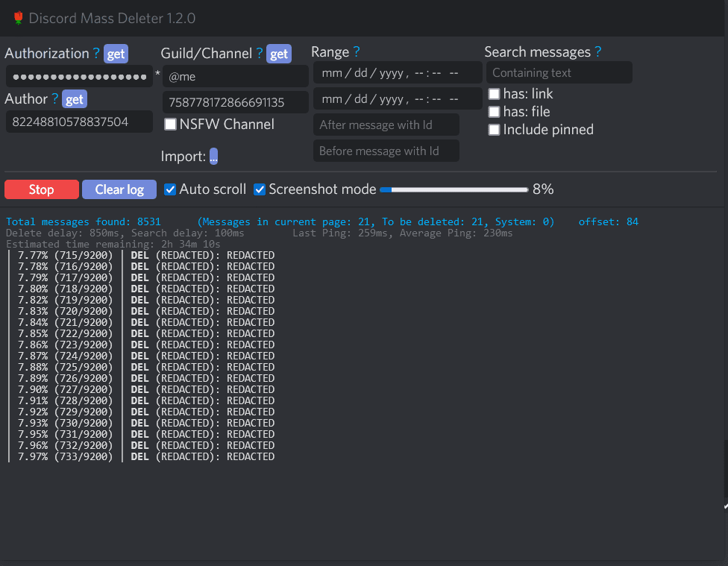Click get next to Guild/Channel
Viewport: 728px width, 566px height.
pos(279,53)
